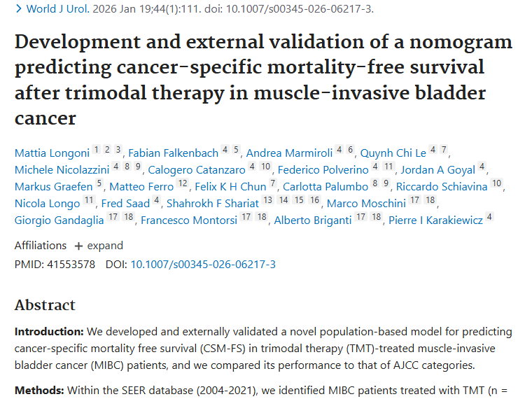Expand the Affiliations section

point(99,246)
